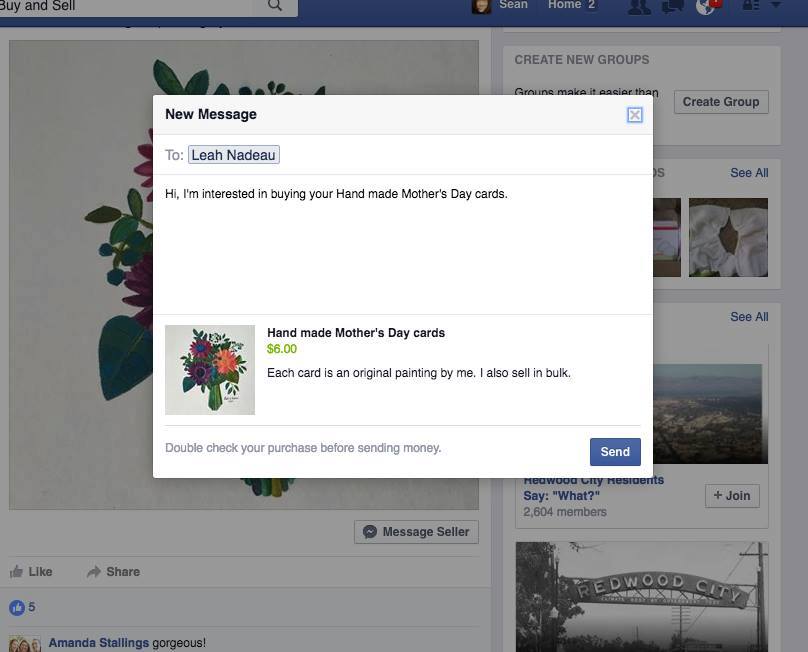Screen dimensions: 808x652
Task: Like the post with thumbs-up icon
Action: [31, 571]
